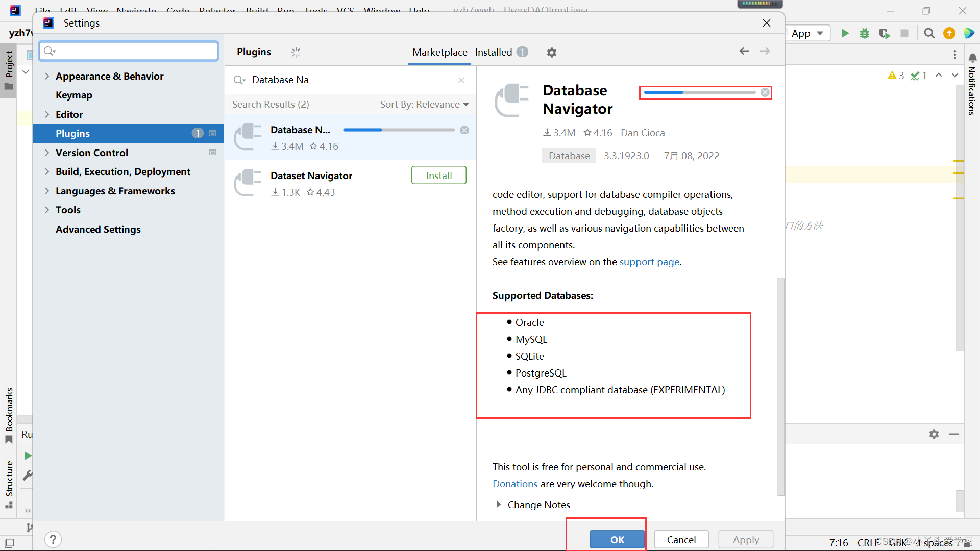980x551 pixels.
Task: Click tool windows toggle icon bottom-left
Action: 9,543
